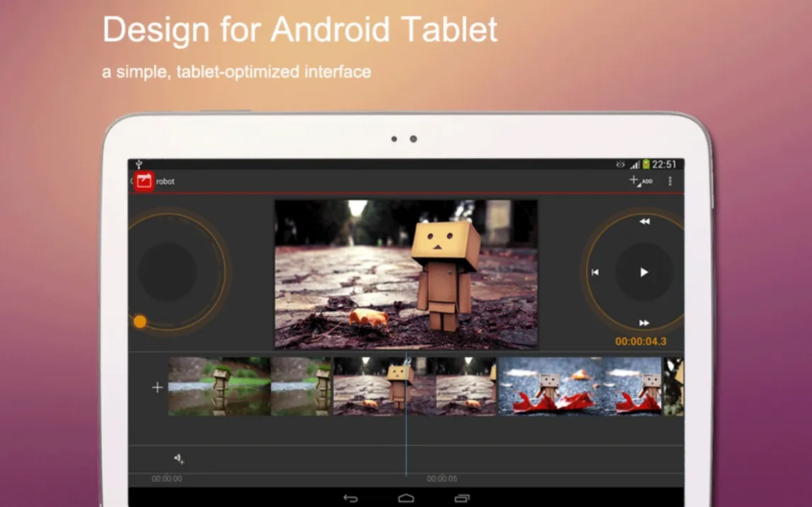The image size is (812, 507).
Task: Tap the fast-forward double-arrow button
Action: coord(644,323)
